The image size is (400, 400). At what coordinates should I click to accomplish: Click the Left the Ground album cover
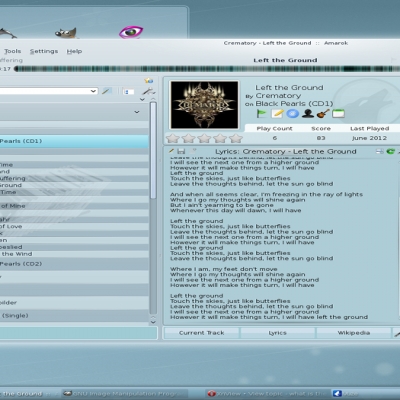coord(204,105)
